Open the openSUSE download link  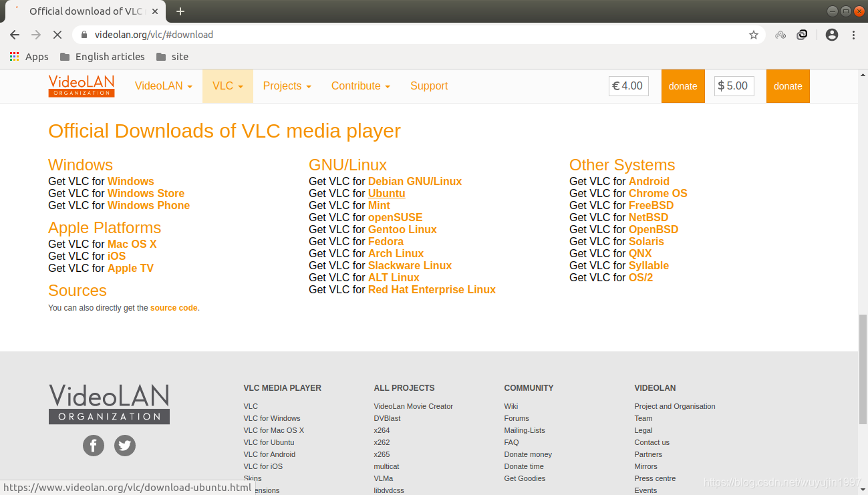(x=396, y=218)
